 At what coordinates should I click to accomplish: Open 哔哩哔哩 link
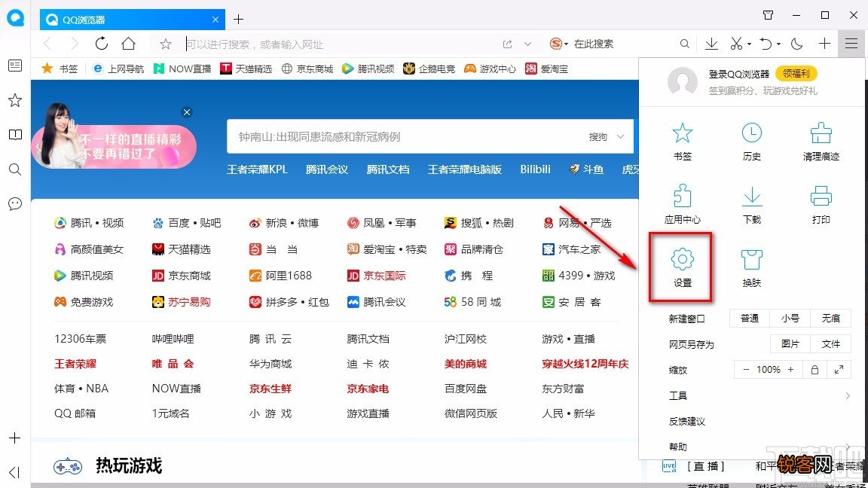click(x=173, y=339)
